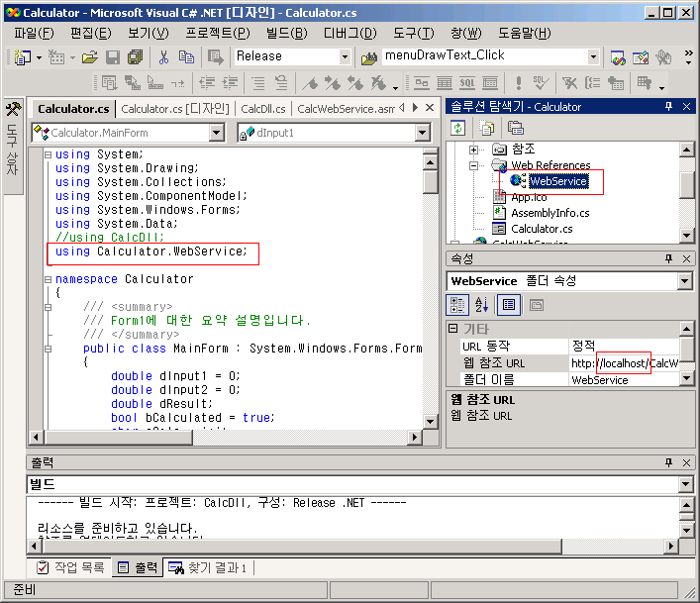
Task: Open the 빌드(B) menu
Action: coord(286,33)
